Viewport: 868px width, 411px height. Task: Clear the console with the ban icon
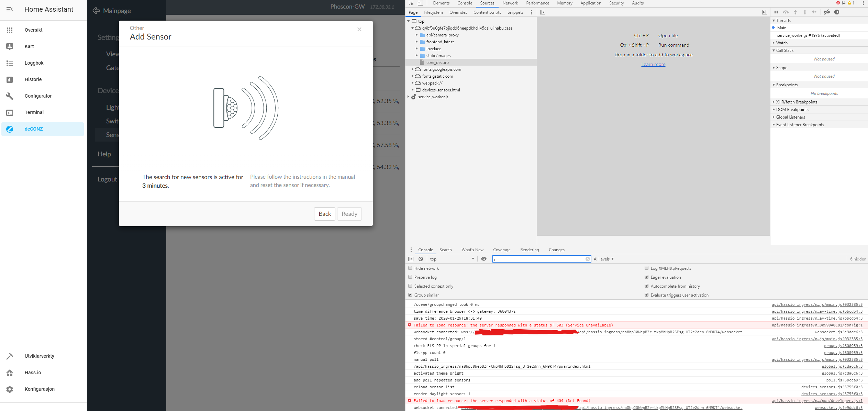point(421,259)
